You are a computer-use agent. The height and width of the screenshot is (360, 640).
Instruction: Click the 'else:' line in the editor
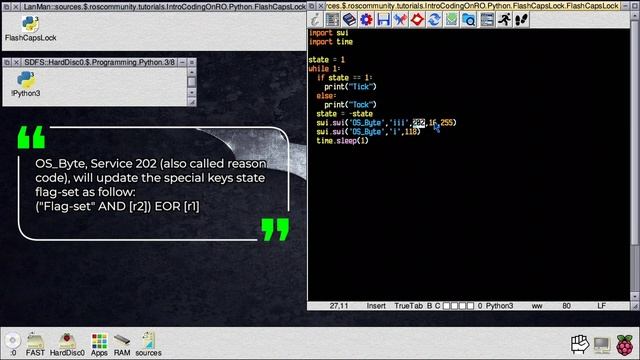(326, 96)
